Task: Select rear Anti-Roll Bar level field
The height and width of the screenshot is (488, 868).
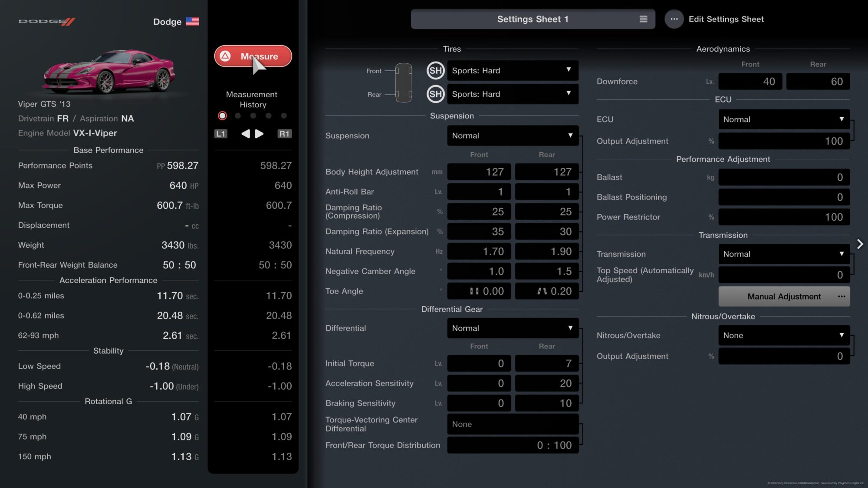Action: coord(546,192)
